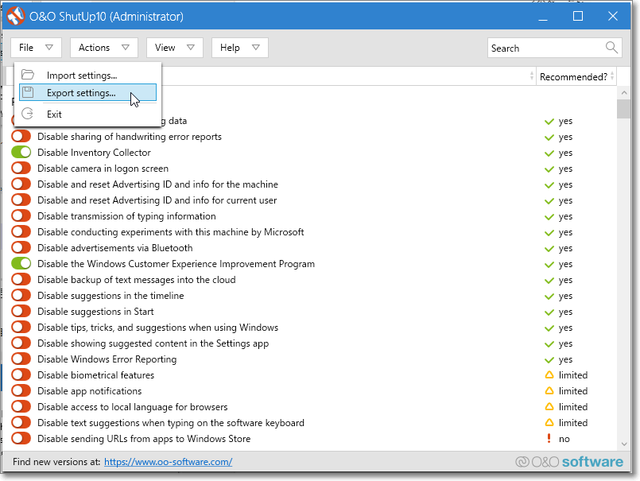The height and width of the screenshot is (481, 640).
Task: Click the O&O ShutUp10 title bar app icon
Action: pyautogui.click(x=15, y=16)
